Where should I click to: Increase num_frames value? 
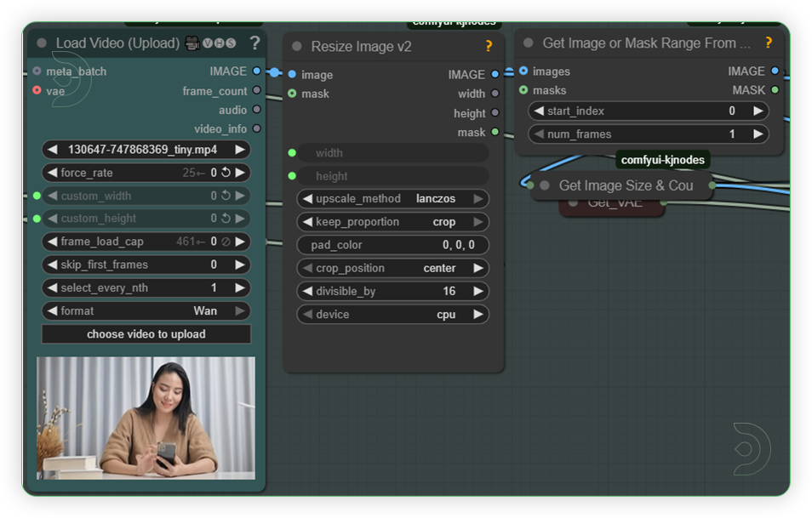pyautogui.click(x=758, y=134)
